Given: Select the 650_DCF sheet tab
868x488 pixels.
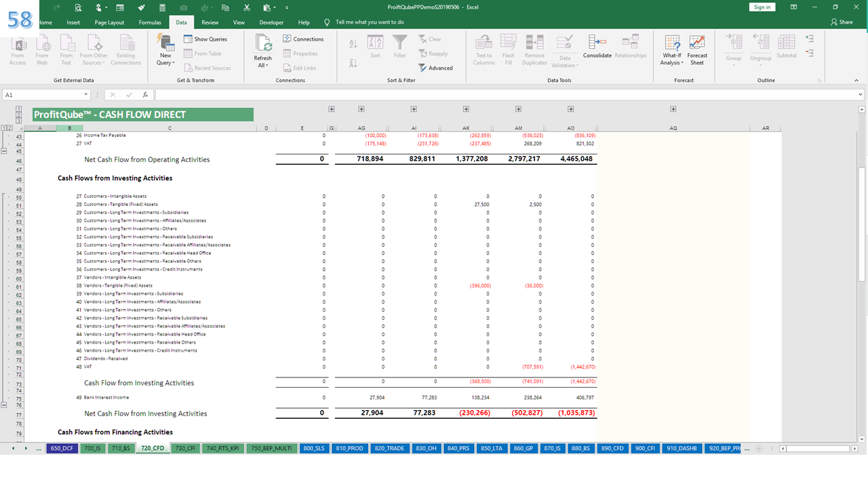Looking at the screenshot, I should (x=62, y=449).
